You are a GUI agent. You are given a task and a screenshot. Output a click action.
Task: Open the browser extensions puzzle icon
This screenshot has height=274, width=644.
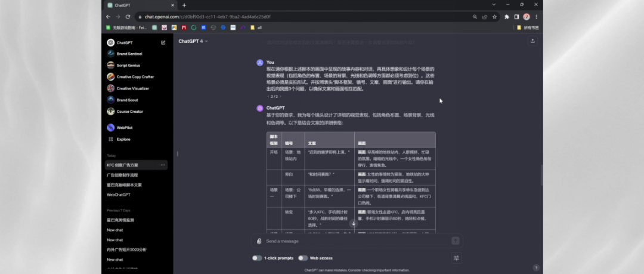click(x=507, y=17)
